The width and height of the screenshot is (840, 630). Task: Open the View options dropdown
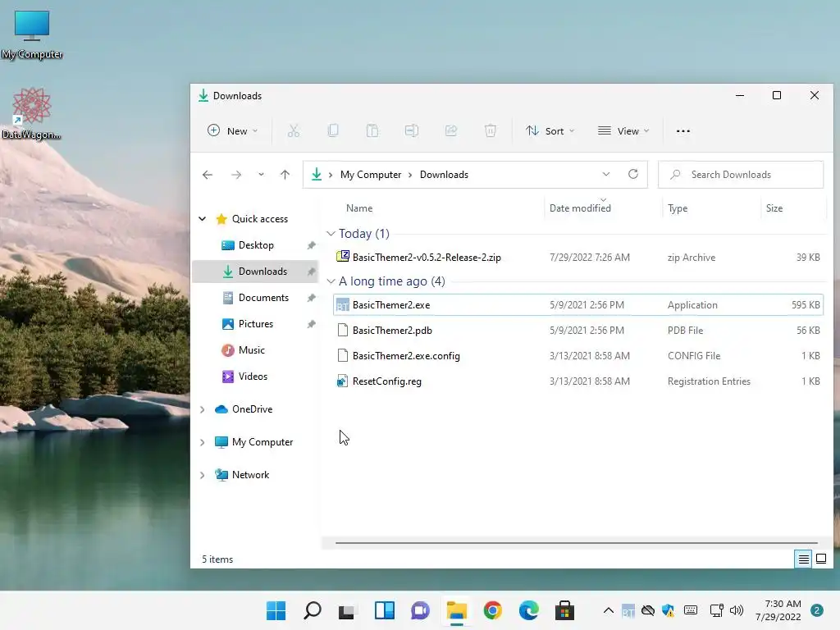623,130
